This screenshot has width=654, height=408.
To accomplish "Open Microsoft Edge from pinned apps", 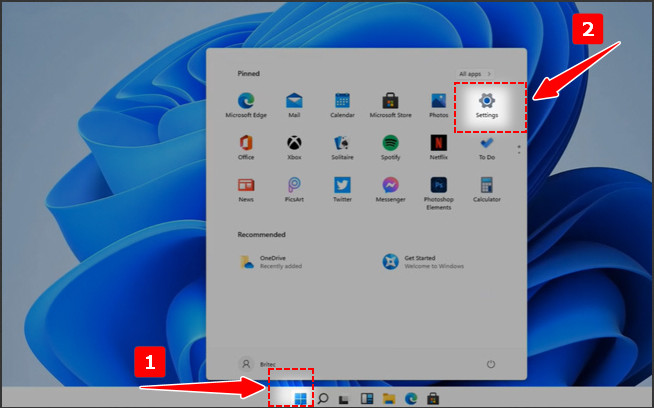I will tap(246, 105).
